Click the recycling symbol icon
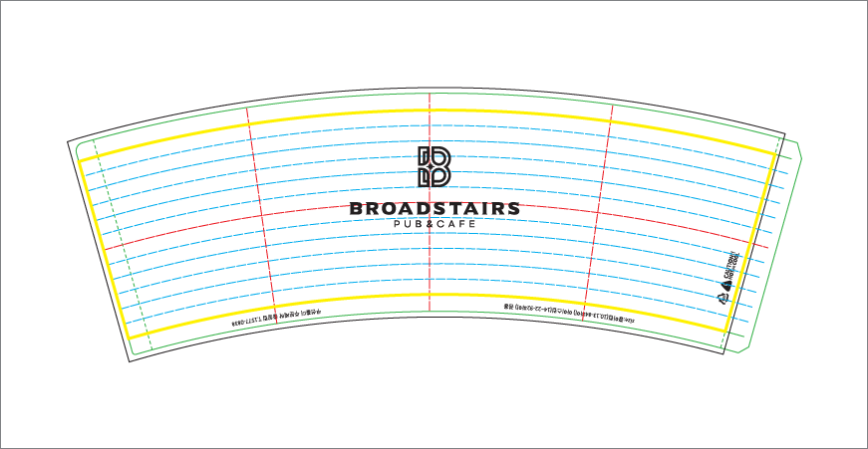The width and height of the screenshot is (868, 449). point(724,297)
